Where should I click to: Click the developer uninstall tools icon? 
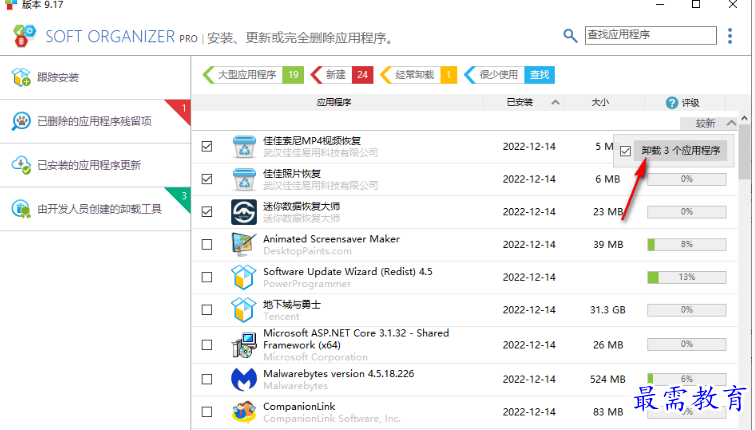(x=21, y=209)
